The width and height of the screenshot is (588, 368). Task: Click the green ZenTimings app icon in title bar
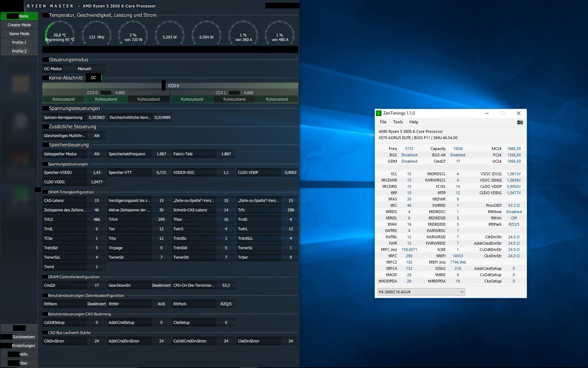point(378,113)
